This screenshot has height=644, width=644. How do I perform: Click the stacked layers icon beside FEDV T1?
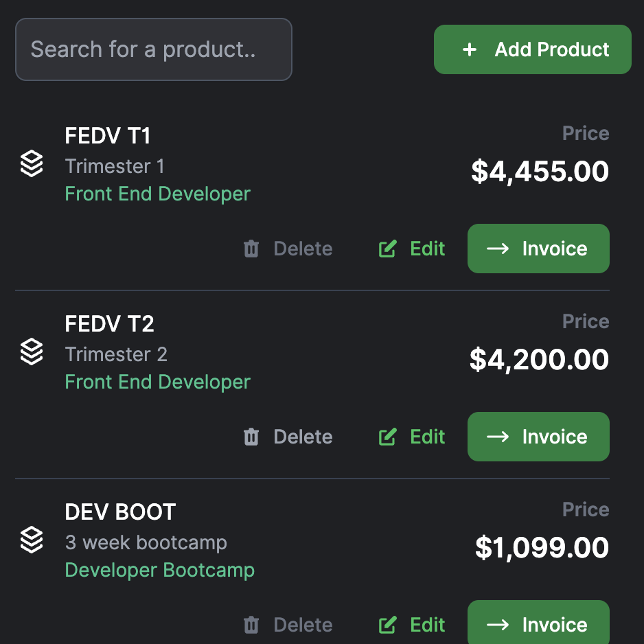tap(32, 164)
